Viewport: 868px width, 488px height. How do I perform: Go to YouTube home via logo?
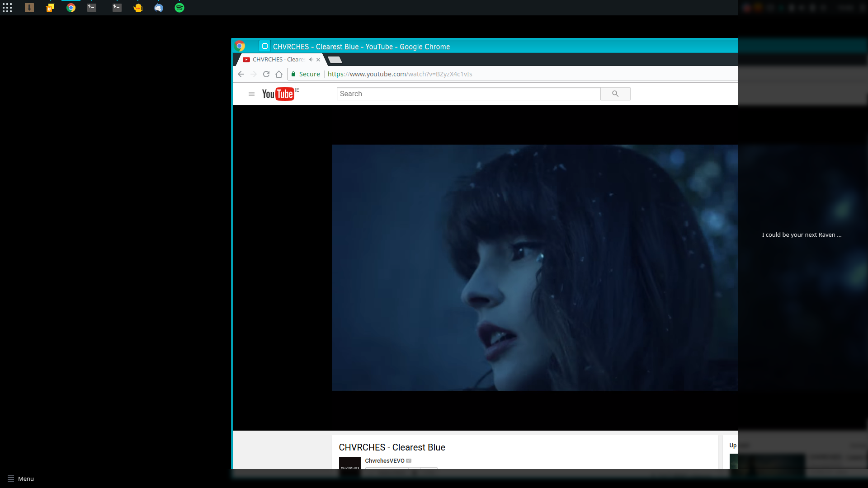(278, 94)
